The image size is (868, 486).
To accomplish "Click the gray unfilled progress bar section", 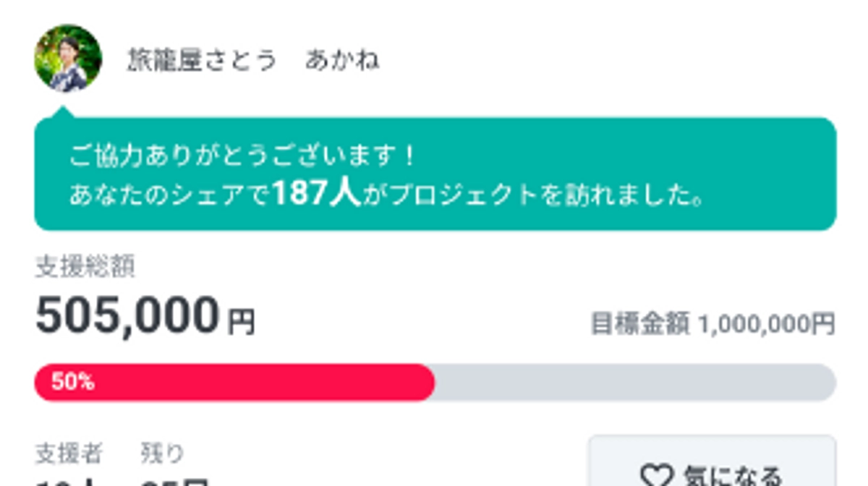I will (637, 381).
